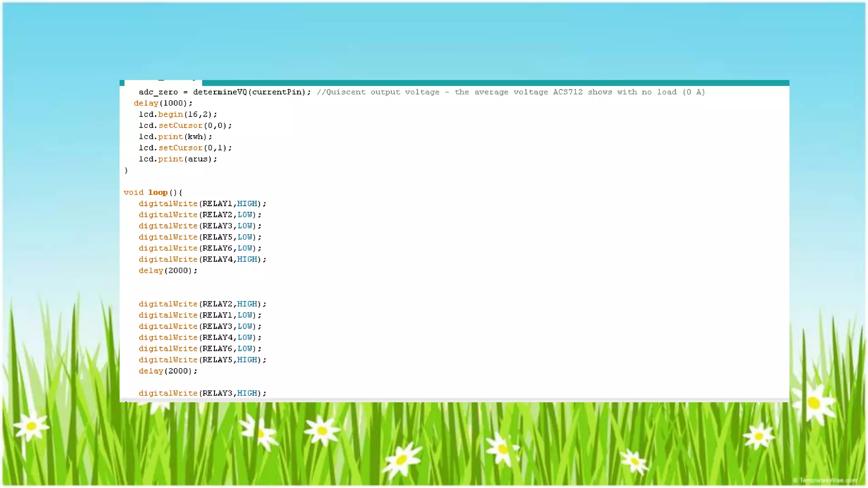The image size is (868, 488).
Task: Click digitalWrite(RELAY1,HIGH) line
Action: pos(202,204)
